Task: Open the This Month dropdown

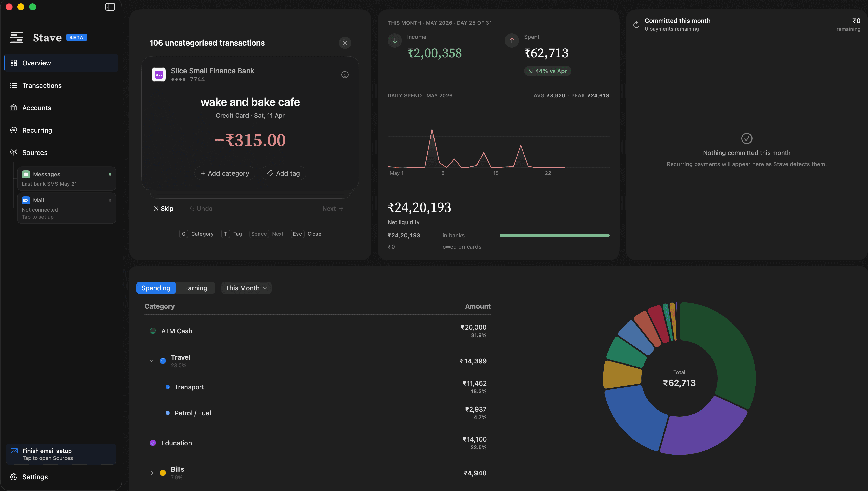Action: pos(246,288)
